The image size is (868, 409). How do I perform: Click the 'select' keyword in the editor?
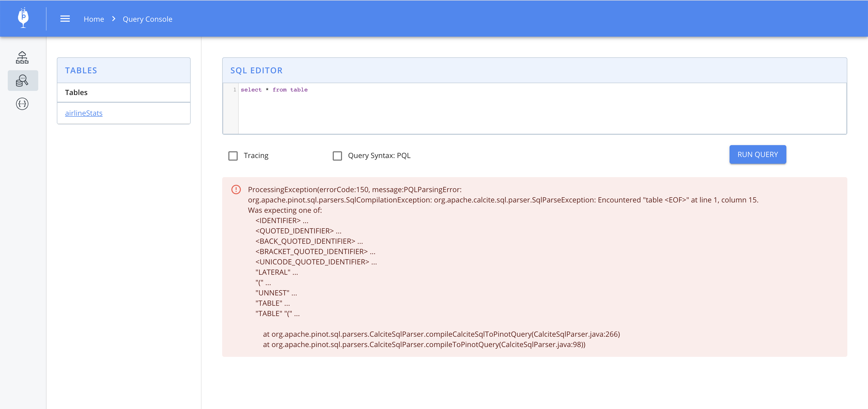coord(251,90)
